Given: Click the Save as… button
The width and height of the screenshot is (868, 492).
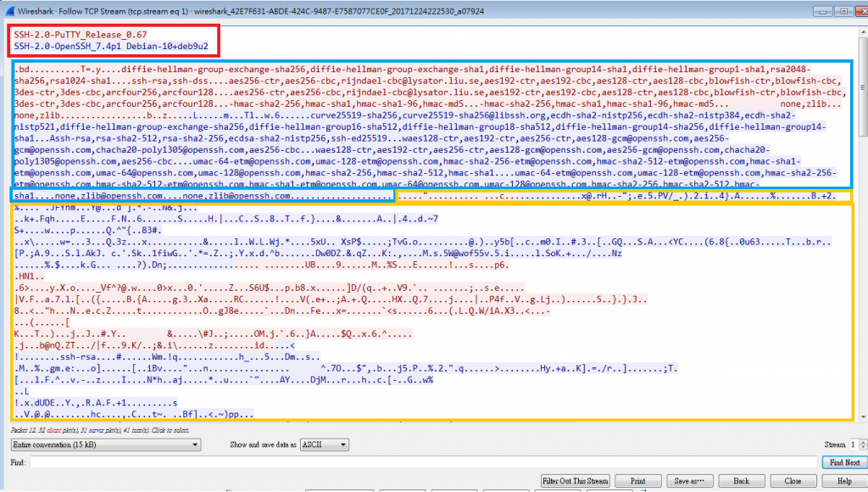Looking at the screenshot, I should [x=689, y=480].
